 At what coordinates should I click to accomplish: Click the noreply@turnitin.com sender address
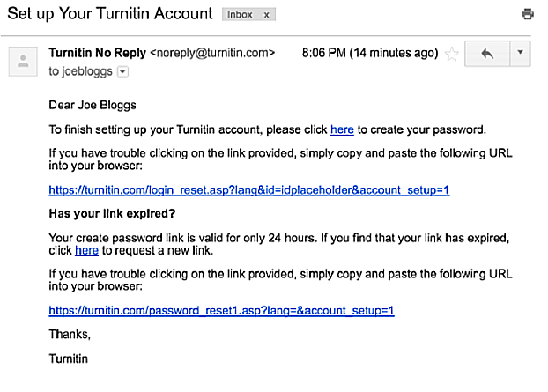click(212, 53)
